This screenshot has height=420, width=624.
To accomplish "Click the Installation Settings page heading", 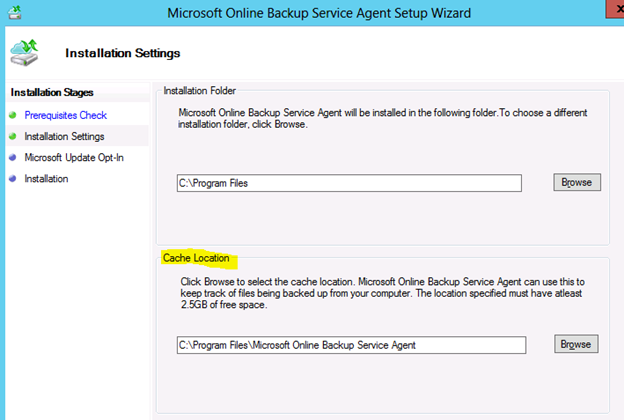I will pos(123,53).
